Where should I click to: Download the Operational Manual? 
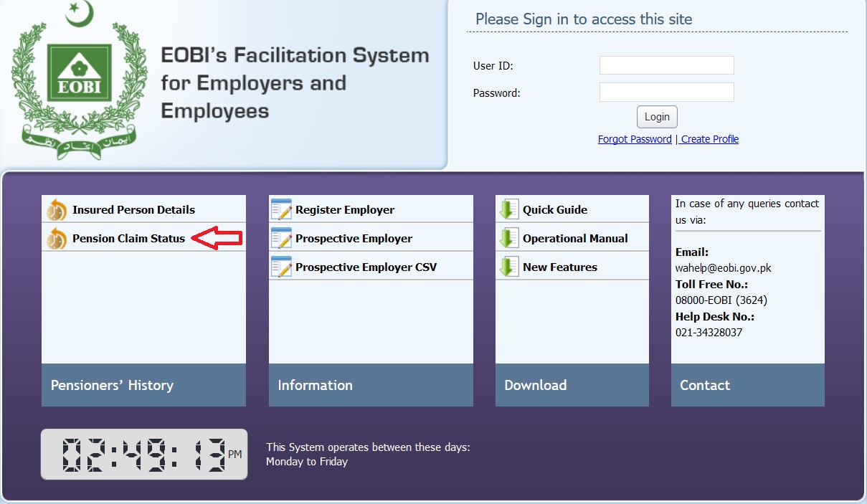click(x=575, y=239)
